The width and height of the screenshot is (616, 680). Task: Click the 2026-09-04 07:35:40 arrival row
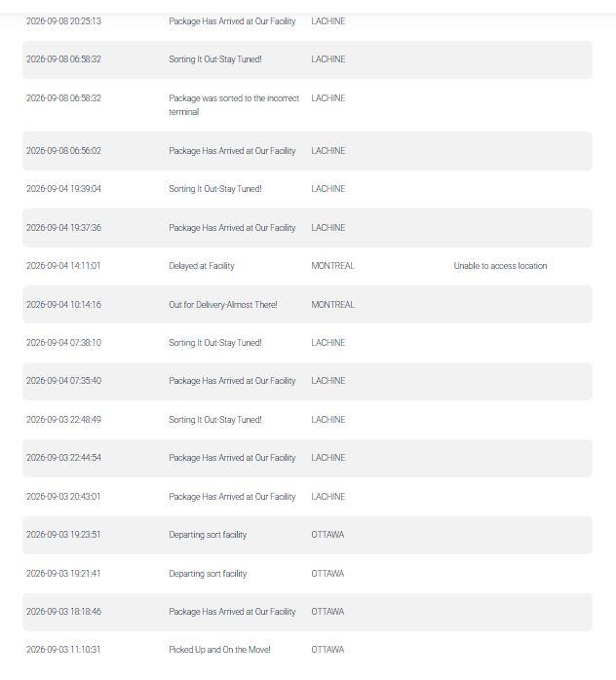(308, 381)
